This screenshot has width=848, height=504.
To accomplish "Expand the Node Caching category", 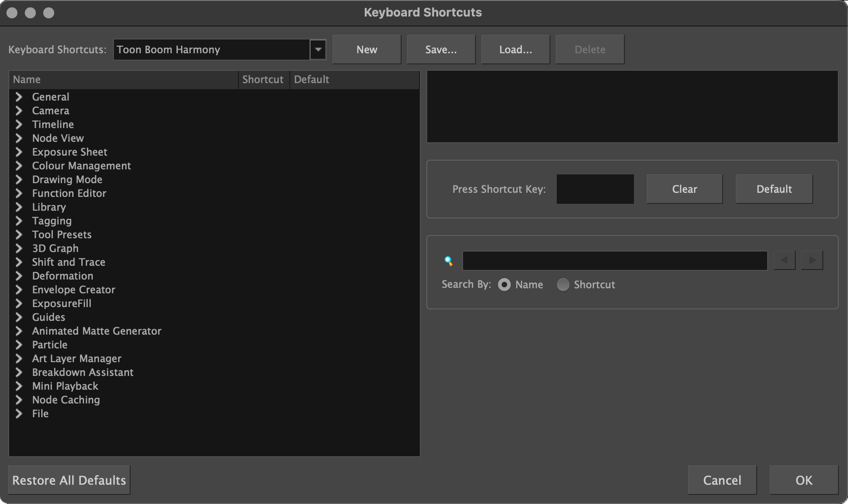I will point(19,400).
